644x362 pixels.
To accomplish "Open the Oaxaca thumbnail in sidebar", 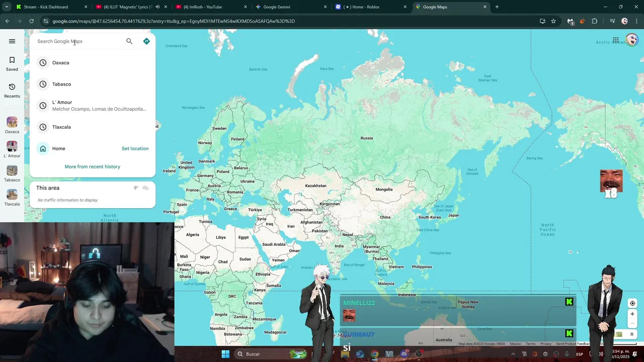I will point(12,125).
